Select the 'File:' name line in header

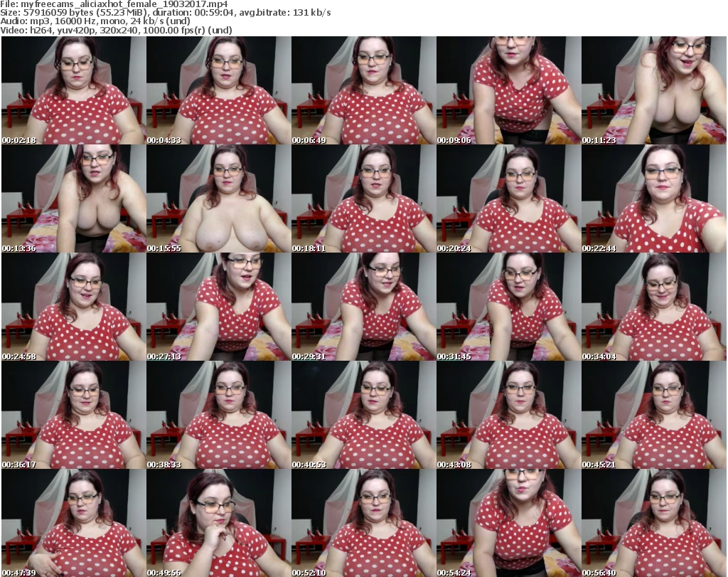114,4
